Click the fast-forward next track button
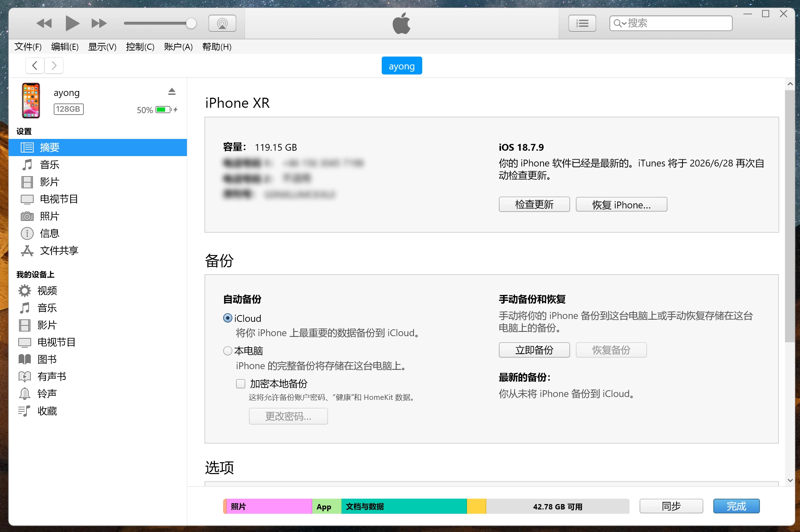The height and width of the screenshot is (532, 800). tap(99, 24)
